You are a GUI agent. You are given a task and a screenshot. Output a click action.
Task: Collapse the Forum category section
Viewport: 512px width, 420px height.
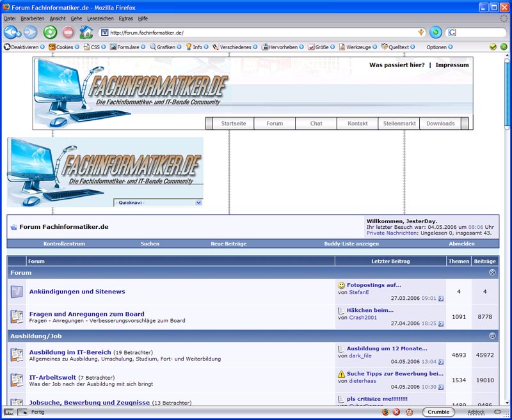pyautogui.click(x=492, y=272)
